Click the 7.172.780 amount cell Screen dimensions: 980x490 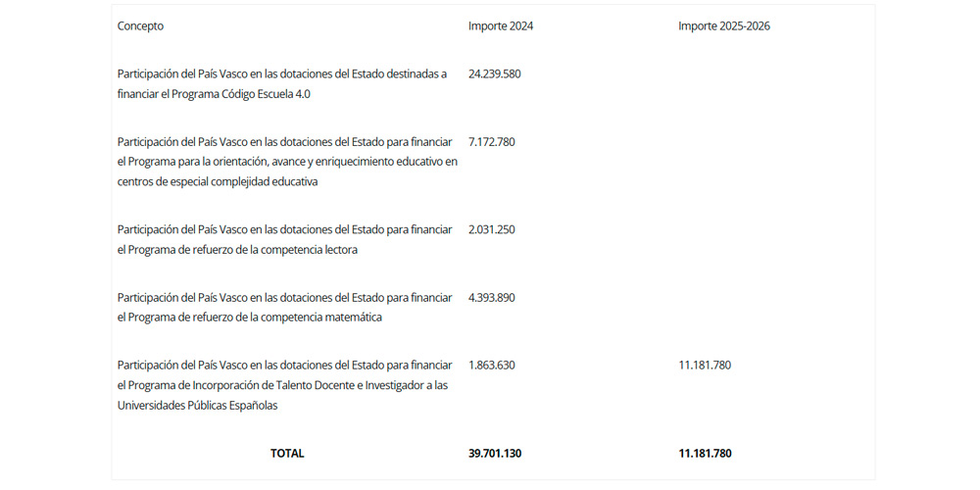491,142
